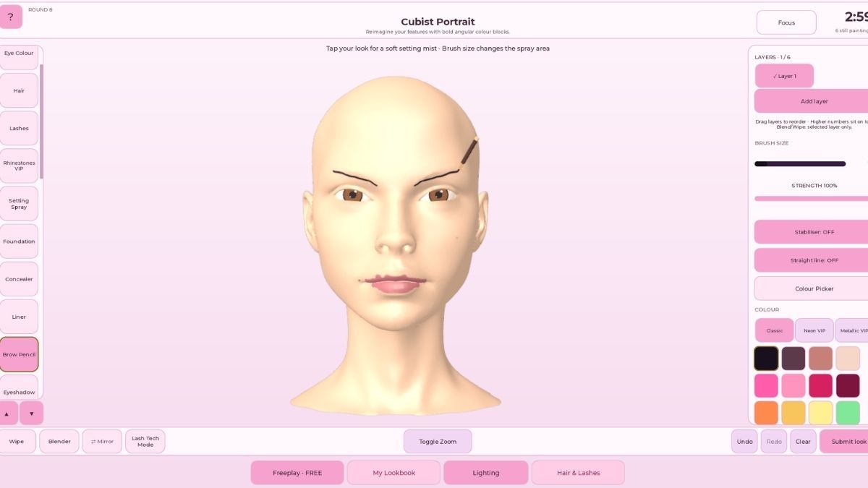Image resolution: width=868 pixels, height=488 pixels.
Task: Submit the look
Action: pos(844,442)
